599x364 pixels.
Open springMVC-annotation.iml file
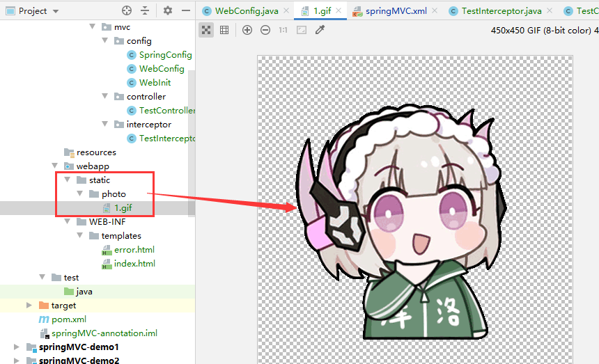[x=104, y=333]
